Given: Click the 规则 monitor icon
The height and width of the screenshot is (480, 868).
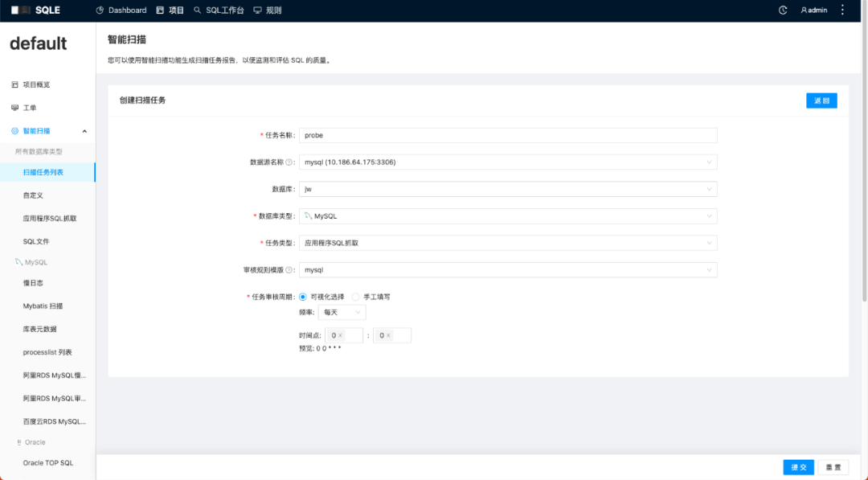Looking at the screenshot, I should [257, 10].
